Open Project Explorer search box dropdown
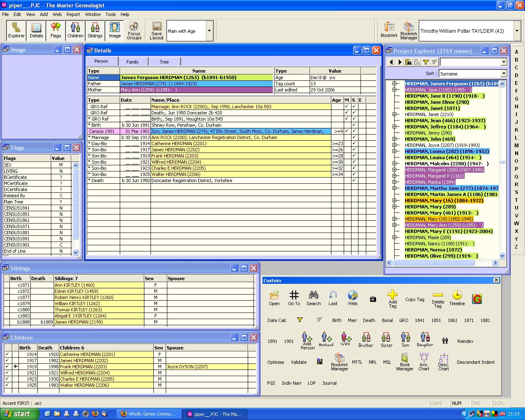 click(504, 62)
